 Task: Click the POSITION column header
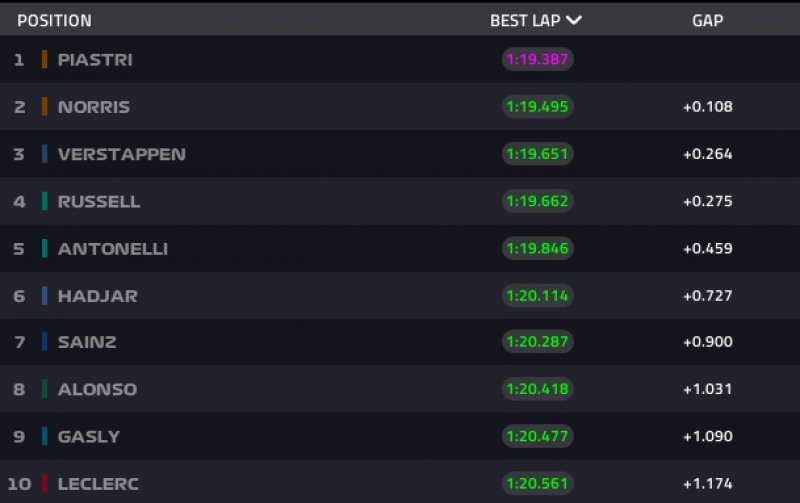click(x=54, y=20)
